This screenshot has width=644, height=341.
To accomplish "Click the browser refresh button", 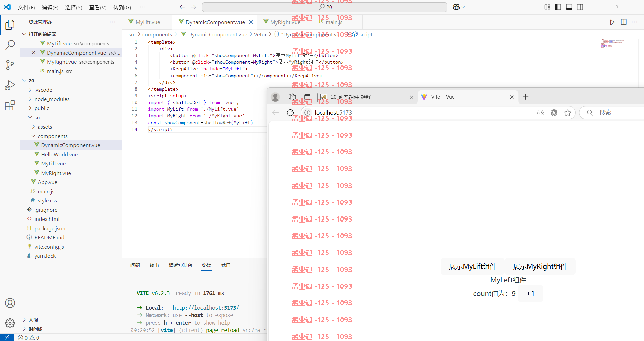I will point(290,113).
